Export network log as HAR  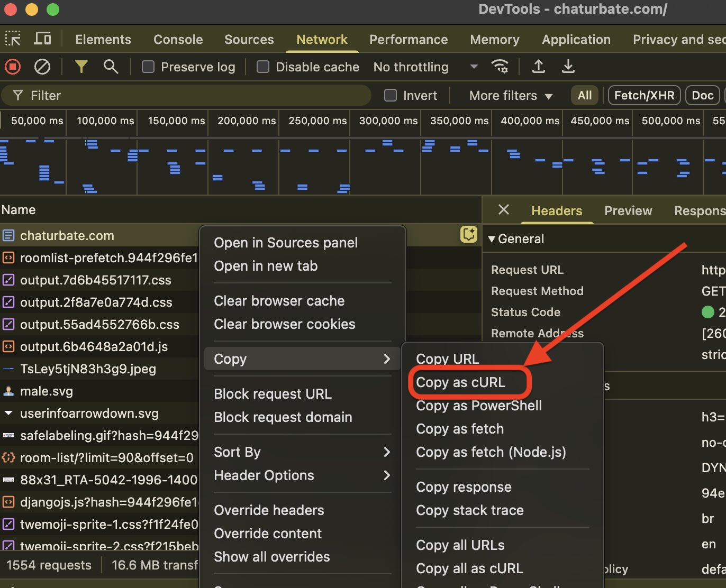point(568,67)
